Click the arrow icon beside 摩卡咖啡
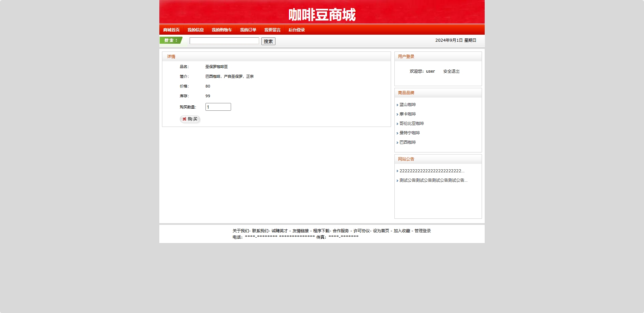 398,114
